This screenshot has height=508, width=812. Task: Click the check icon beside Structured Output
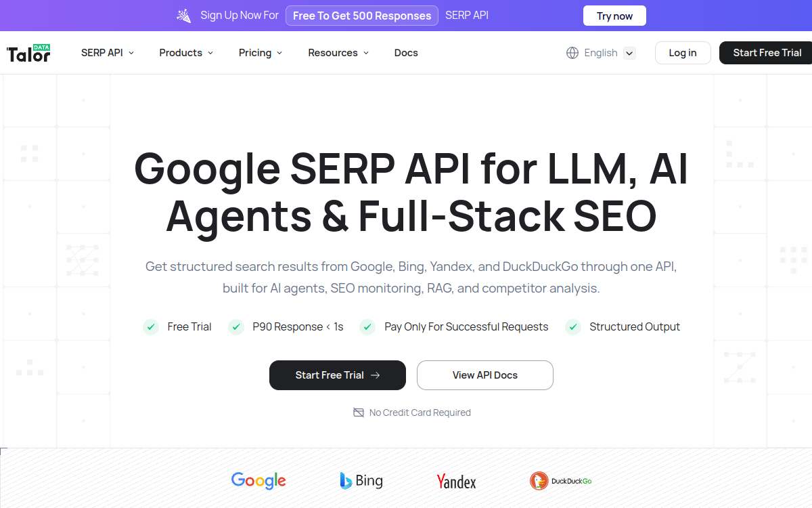pyautogui.click(x=573, y=327)
